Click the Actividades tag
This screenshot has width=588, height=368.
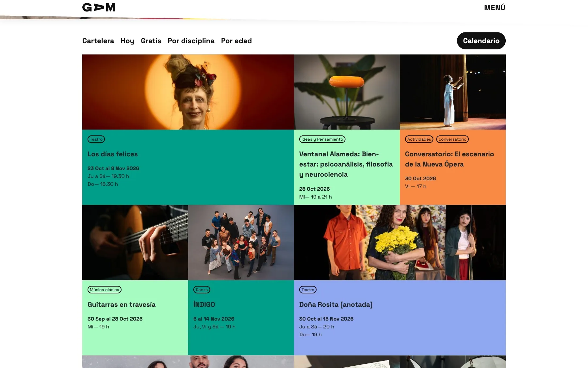tap(419, 139)
